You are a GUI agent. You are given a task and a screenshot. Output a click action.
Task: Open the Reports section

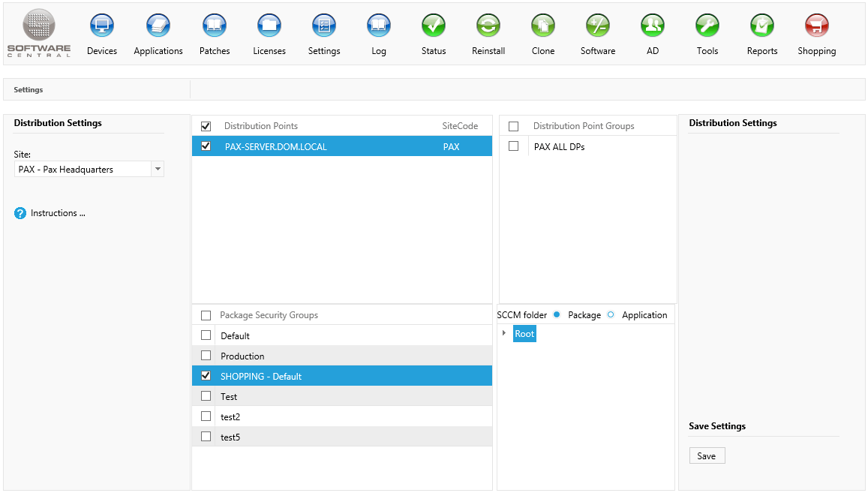click(x=761, y=32)
